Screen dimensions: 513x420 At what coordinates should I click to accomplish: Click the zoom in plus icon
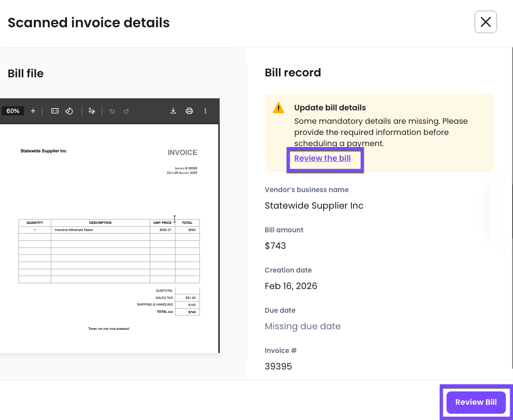point(33,111)
